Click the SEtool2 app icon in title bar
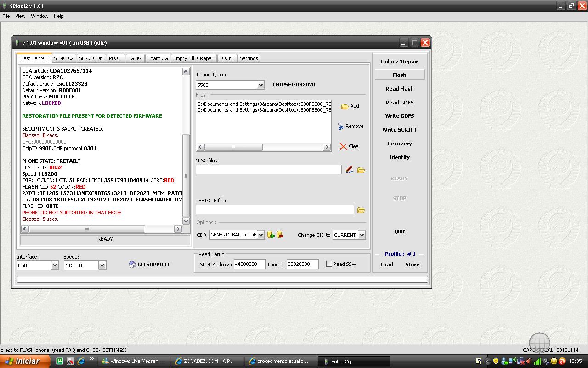 click(x=5, y=6)
